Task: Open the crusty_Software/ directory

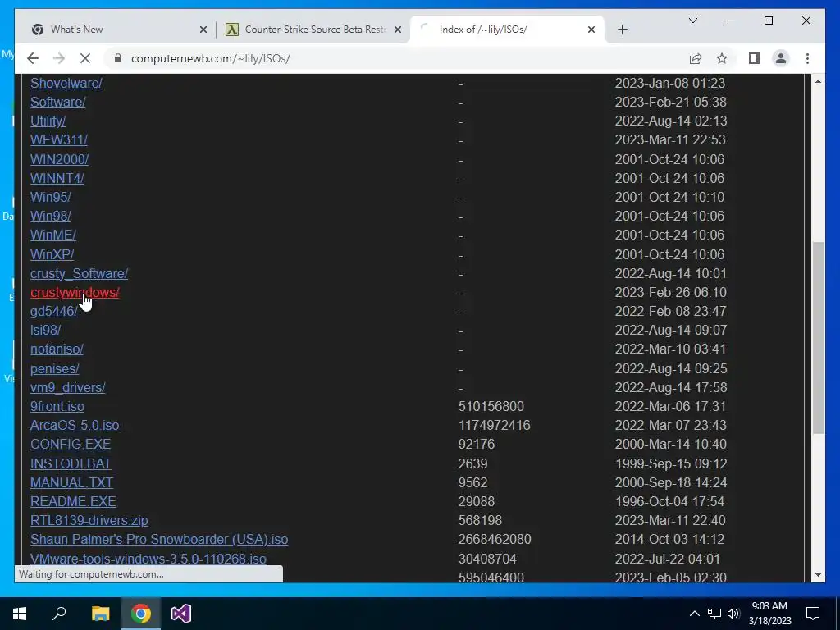Action: (80, 273)
